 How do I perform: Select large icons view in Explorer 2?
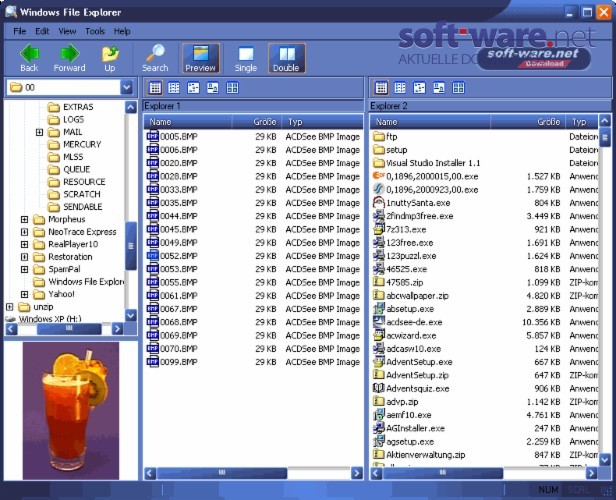(439, 88)
